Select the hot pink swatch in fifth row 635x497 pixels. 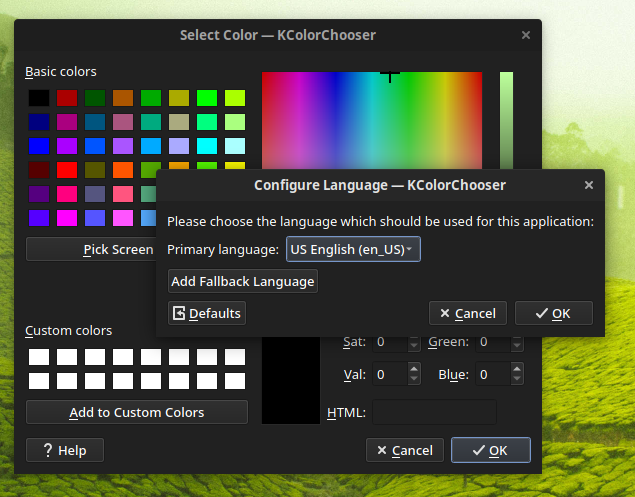67,194
